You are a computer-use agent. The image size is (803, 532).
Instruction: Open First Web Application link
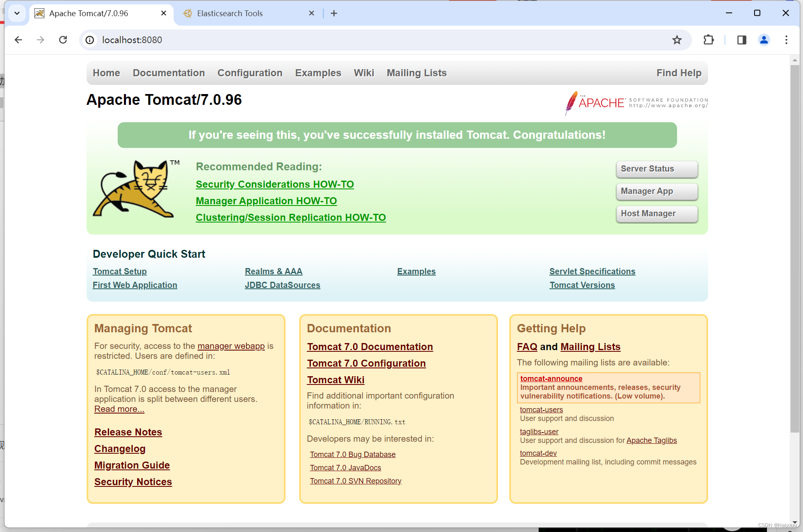pyautogui.click(x=135, y=285)
